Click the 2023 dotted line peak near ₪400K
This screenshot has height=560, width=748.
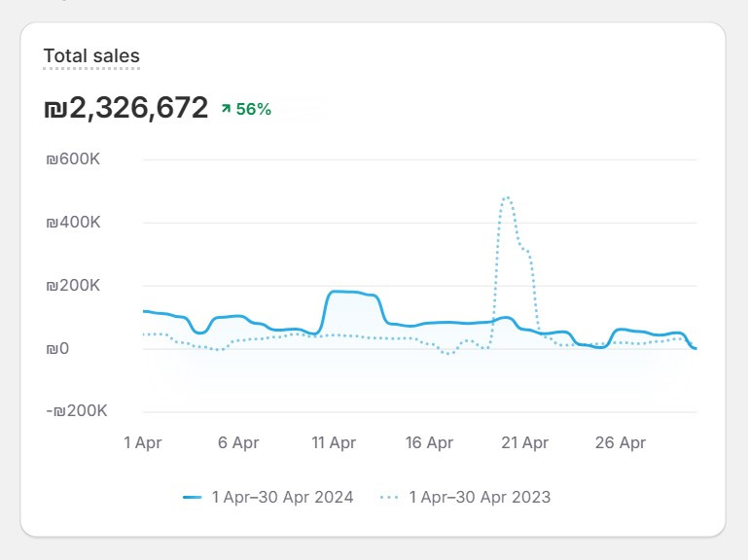pos(507,198)
